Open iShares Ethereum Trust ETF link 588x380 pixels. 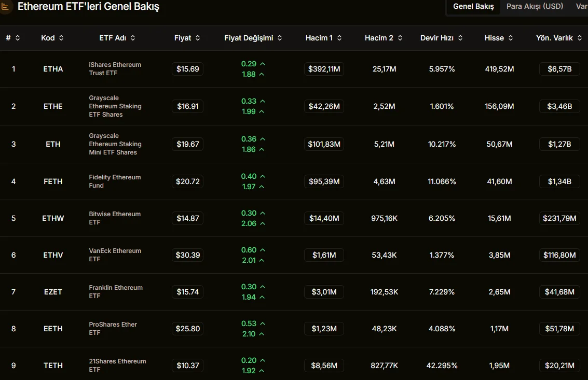[x=115, y=69]
